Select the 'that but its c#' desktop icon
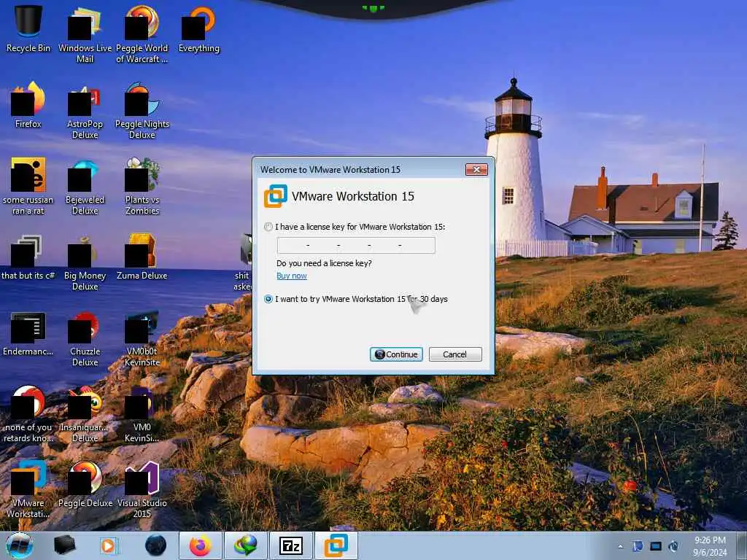Image resolution: width=747 pixels, height=560 pixels. pyautogui.click(x=28, y=257)
